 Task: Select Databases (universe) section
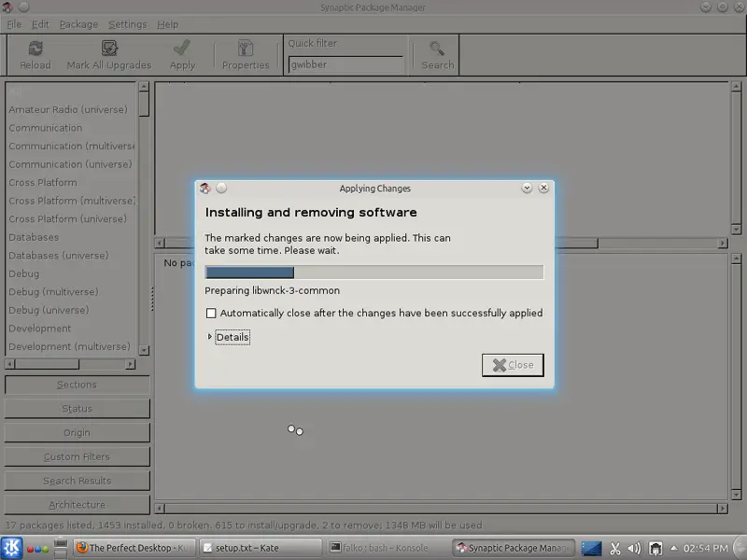pos(72,256)
